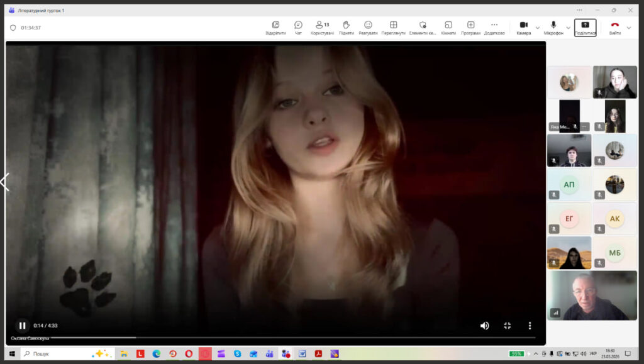Raise hand with the Підняти icon
The height and width of the screenshot is (364, 644).
tap(346, 25)
